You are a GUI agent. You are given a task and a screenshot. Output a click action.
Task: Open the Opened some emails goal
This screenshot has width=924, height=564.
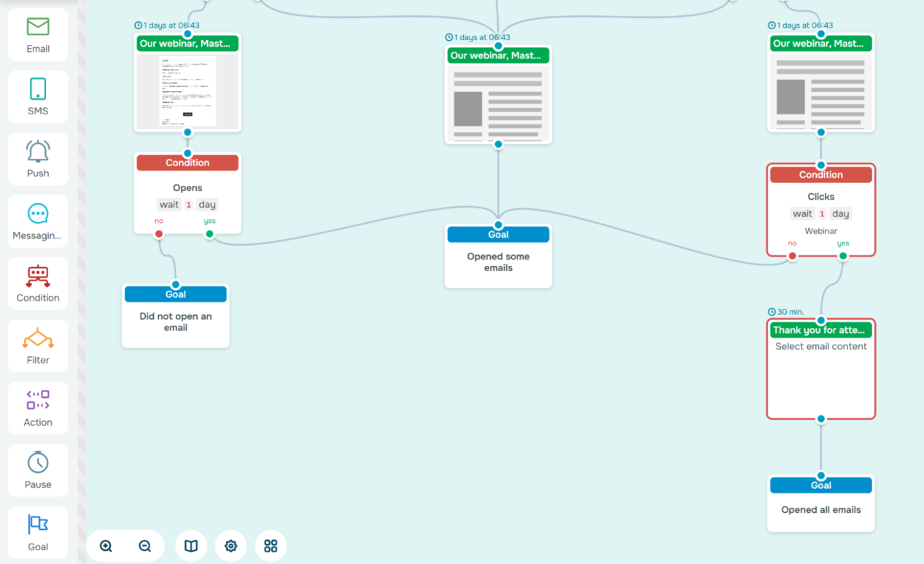pyautogui.click(x=498, y=256)
